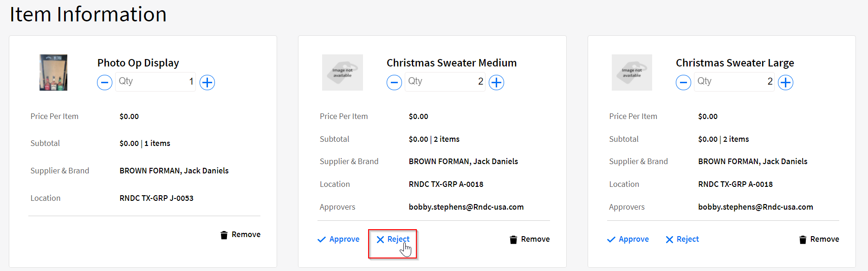This screenshot has width=868, height=271.
Task: Reject the Christmas Sweater Large item
Action: 687,239
